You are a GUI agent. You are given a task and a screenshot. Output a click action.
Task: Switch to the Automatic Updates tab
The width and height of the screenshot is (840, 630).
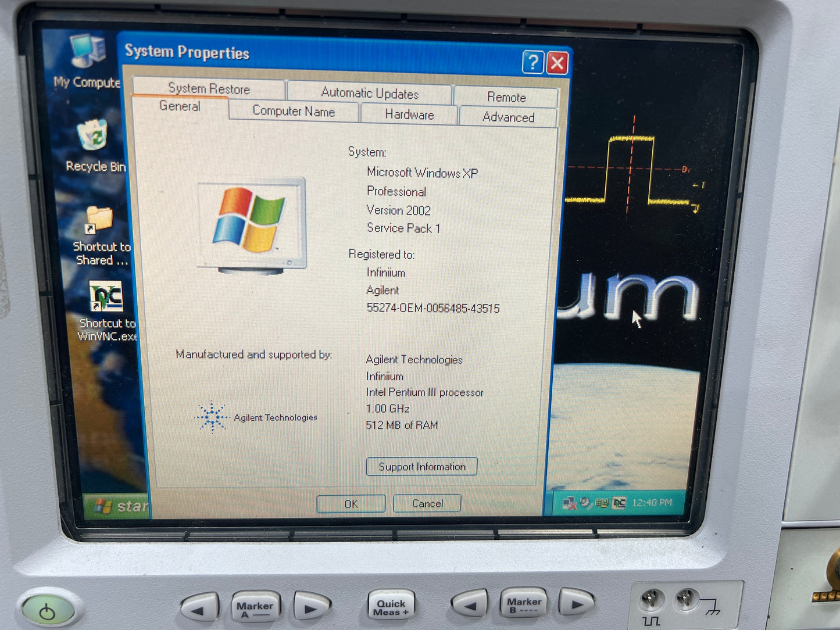tap(369, 93)
